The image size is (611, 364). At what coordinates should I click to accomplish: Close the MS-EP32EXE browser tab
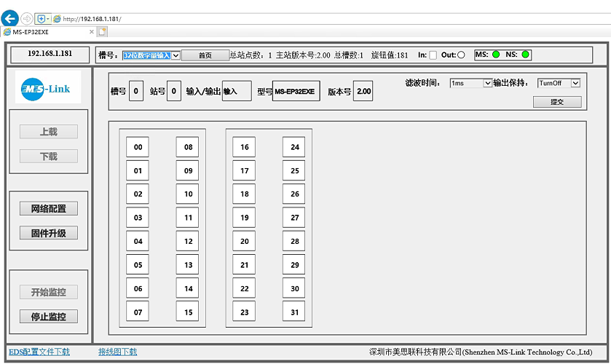[92, 31]
